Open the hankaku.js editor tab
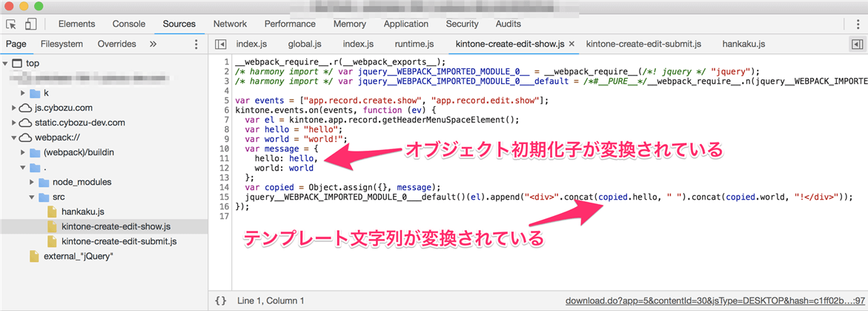Viewport: 868px width, 311px height. tap(743, 44)
